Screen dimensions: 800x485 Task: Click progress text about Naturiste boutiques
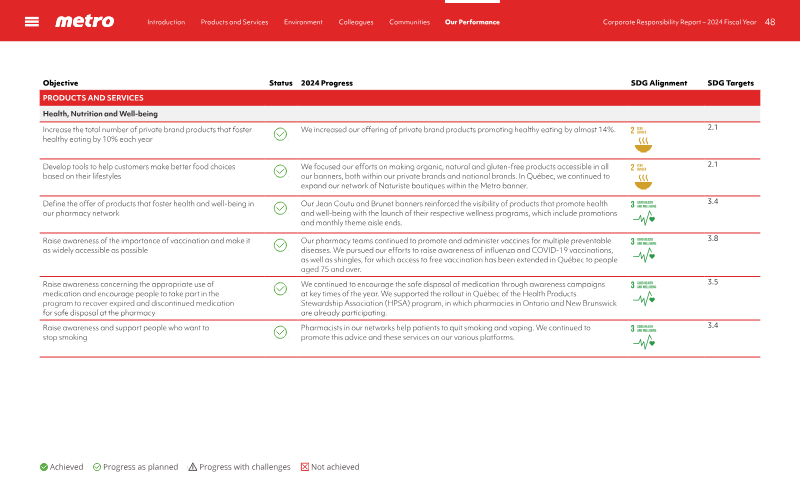click(455, 176)
